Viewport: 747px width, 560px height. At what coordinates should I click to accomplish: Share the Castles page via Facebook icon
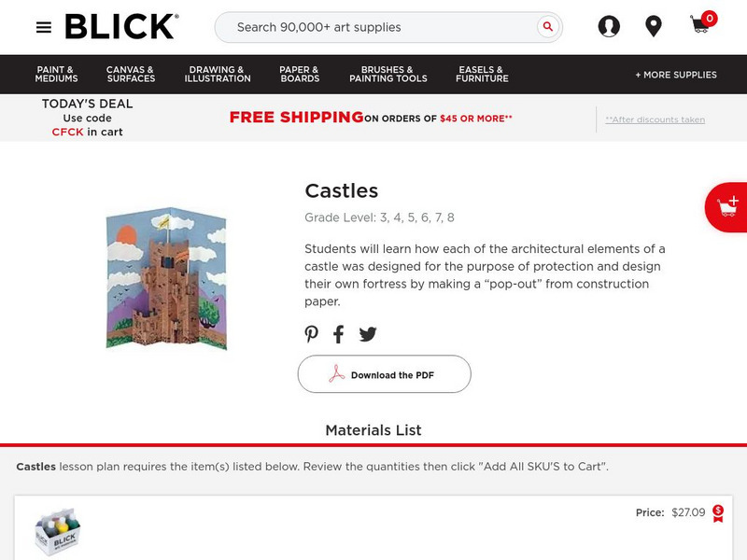click(x=338, y=333)
